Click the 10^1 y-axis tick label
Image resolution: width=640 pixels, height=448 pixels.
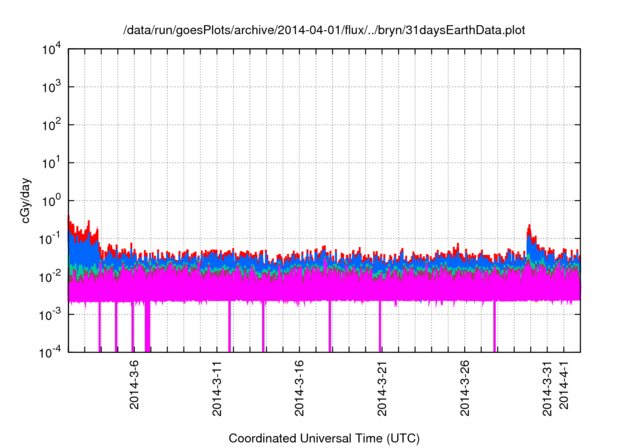[x=52, y=163]
